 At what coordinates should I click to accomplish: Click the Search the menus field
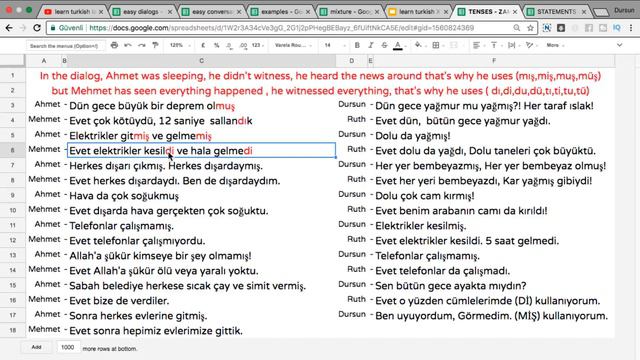(x=64, y=46)
